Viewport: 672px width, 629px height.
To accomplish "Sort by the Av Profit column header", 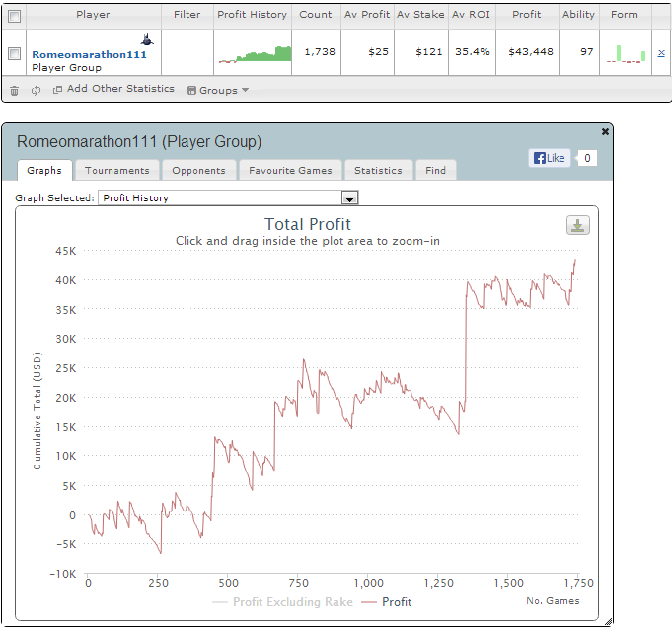I will (367, 15).
